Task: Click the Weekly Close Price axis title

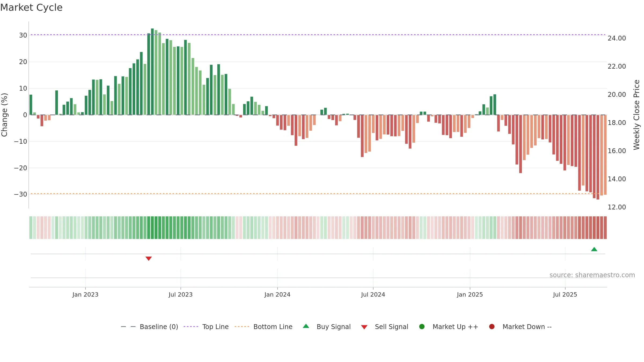Action: [x=636, y=115]
